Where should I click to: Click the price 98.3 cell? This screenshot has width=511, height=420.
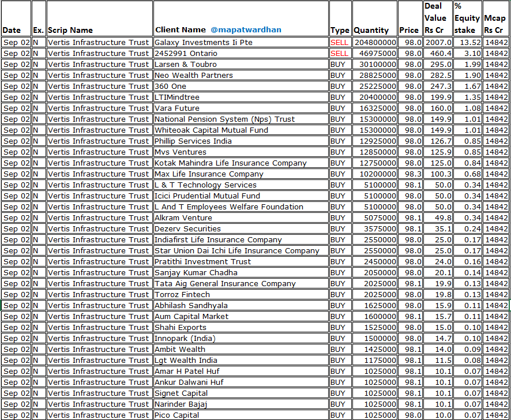click(410, 174)
